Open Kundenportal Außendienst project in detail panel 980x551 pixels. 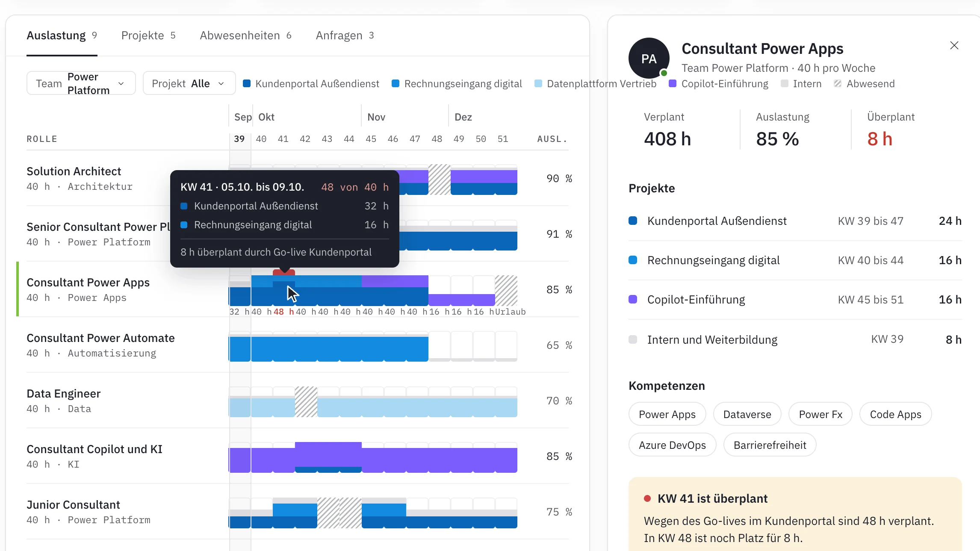[795, 221]
